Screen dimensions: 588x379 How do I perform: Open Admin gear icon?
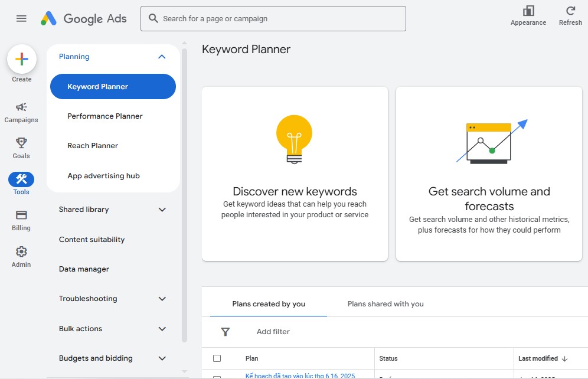(21, 251)
